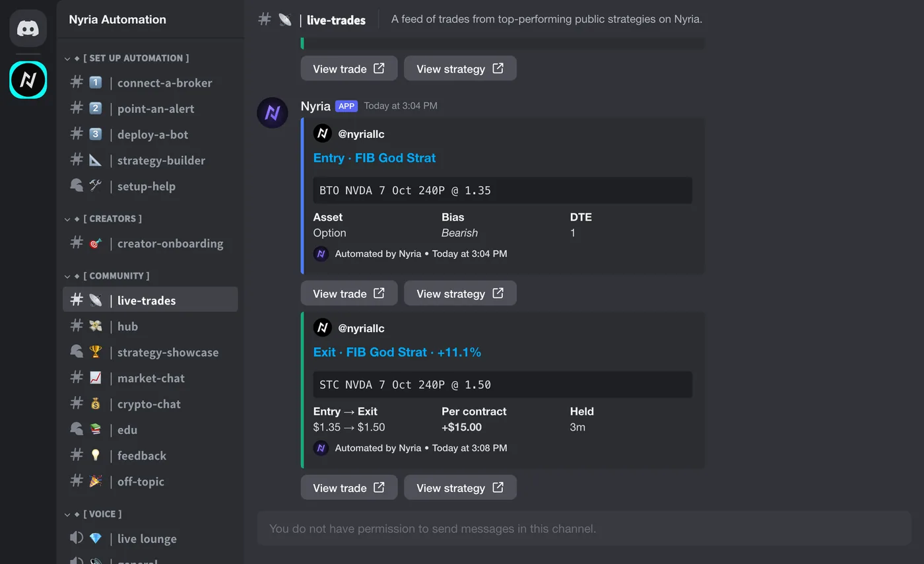Click light bulb icon of feedback channel
This screenshot has width=924, height=564.
pos(96,455)
